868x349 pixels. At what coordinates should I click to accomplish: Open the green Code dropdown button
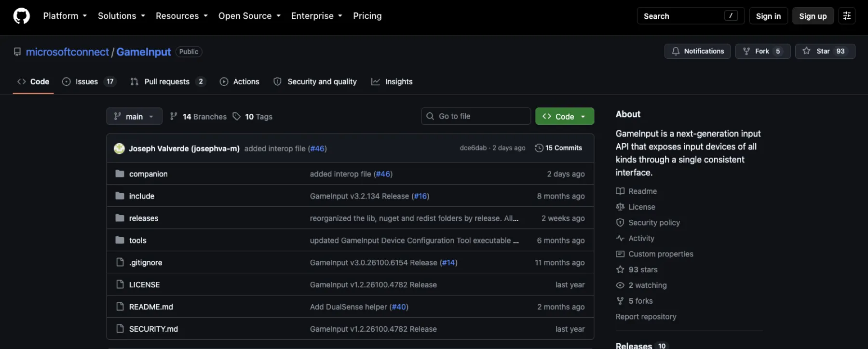point(565,116)
